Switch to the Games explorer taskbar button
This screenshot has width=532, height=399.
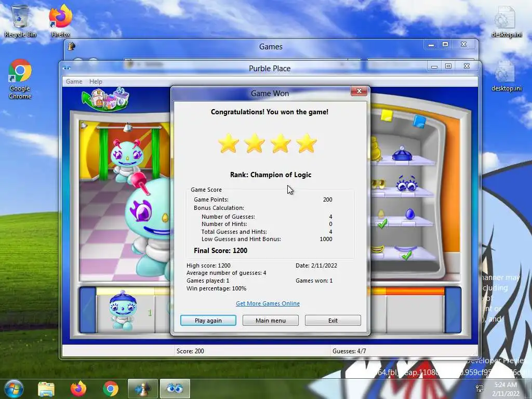pos(142,389)
